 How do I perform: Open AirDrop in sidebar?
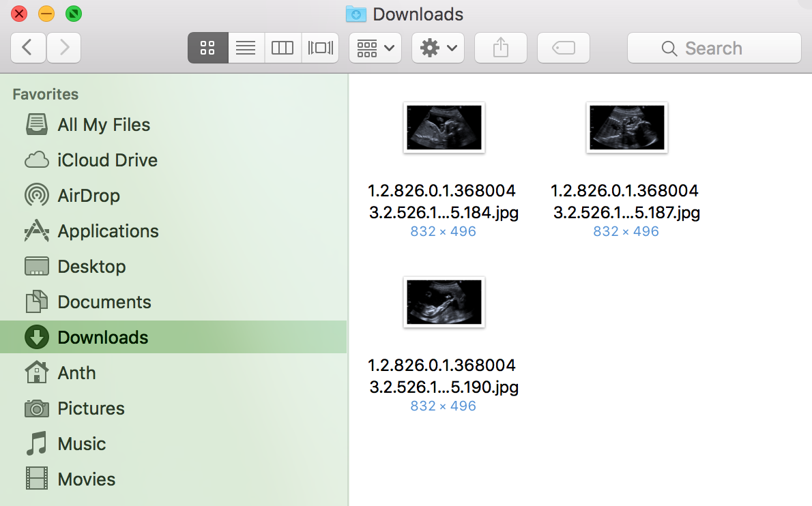point(173,196)
